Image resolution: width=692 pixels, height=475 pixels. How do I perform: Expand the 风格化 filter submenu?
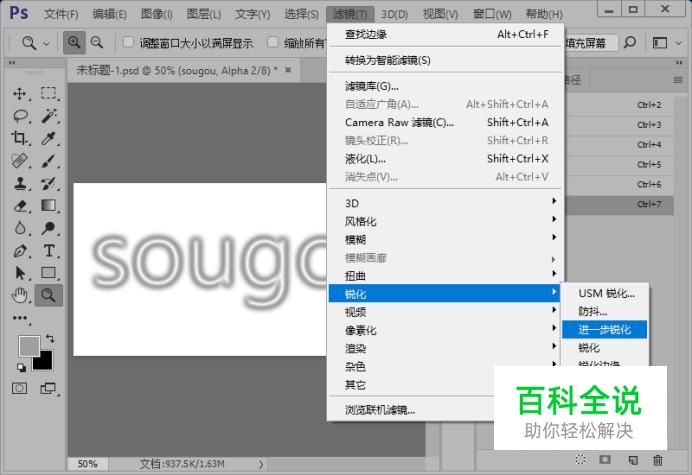444,221
